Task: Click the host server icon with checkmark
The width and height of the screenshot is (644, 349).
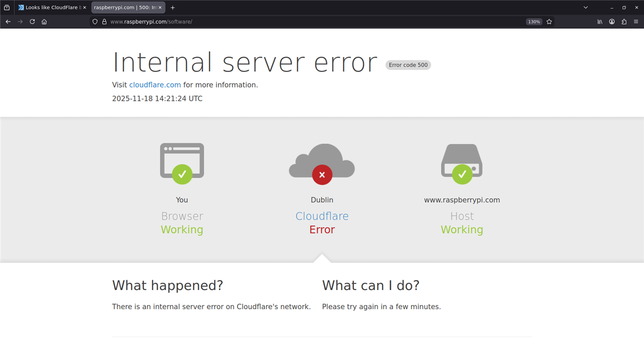Action: (x=462, y=164)
